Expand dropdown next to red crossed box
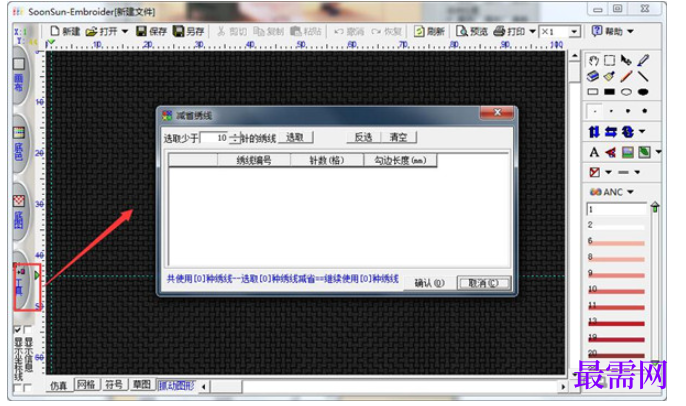The image size is (686, 406). 608,172
